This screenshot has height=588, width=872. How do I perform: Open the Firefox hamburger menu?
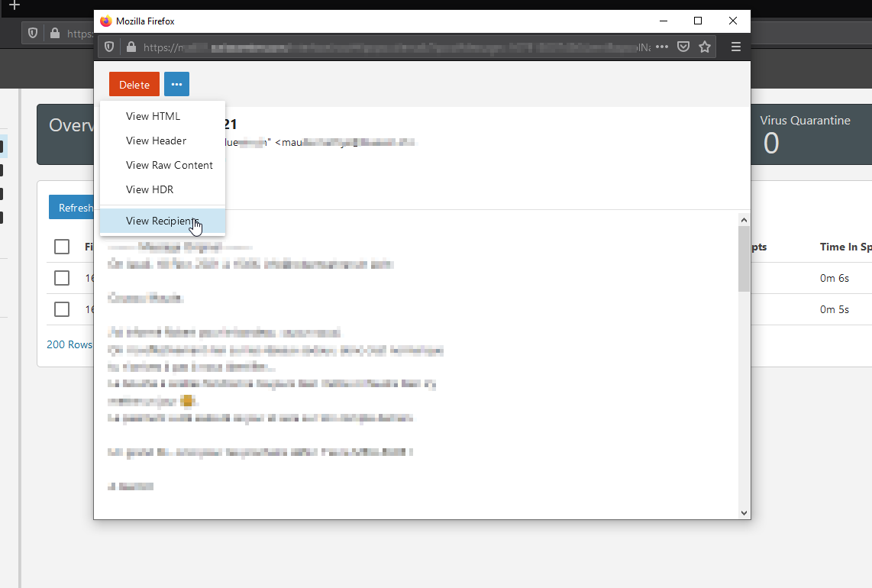pos(736,47)
